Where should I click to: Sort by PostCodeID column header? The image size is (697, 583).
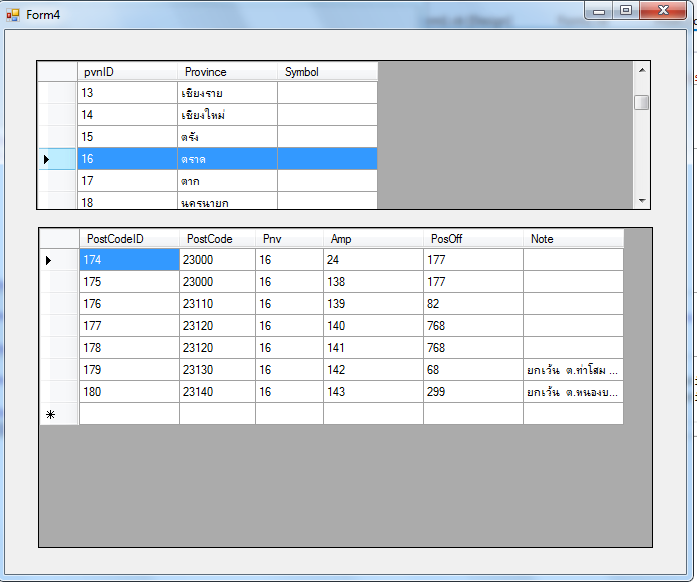coord(129,239)
